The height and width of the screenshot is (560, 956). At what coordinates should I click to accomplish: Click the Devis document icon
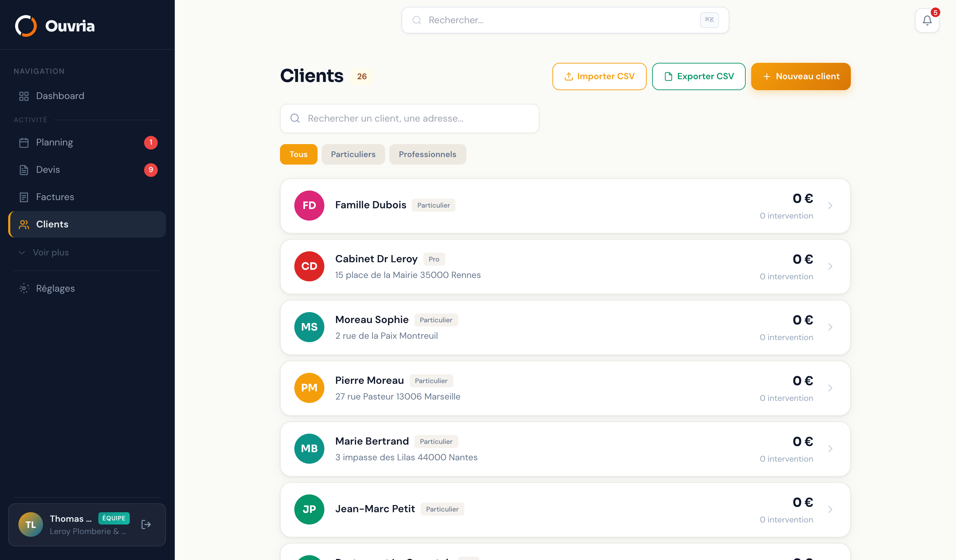(x=24, y=170)
